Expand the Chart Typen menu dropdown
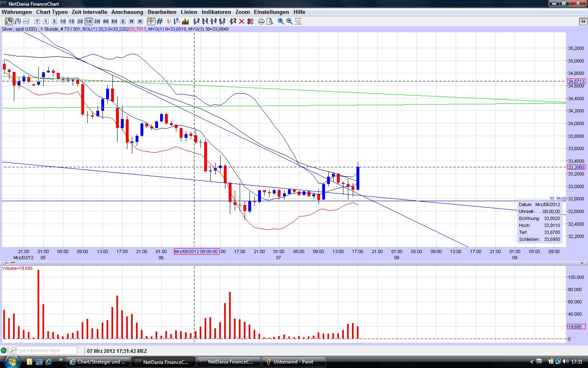The width and height of the screenshot is (588, 368). (52, 12)
